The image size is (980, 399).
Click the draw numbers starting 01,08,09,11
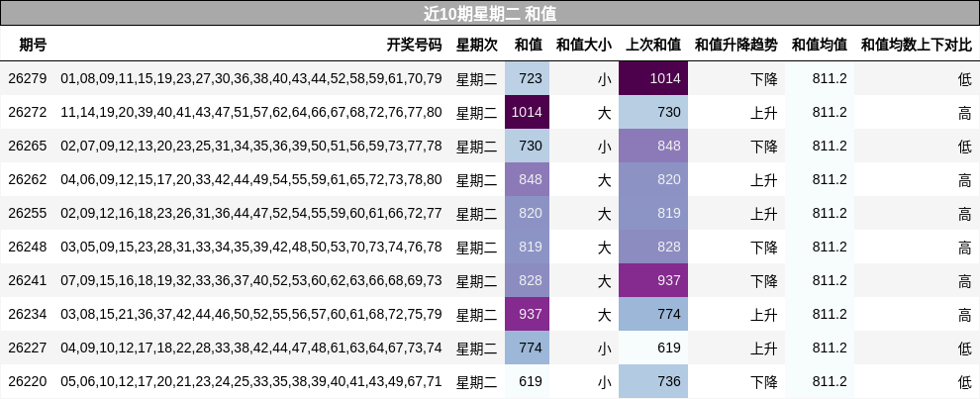pyautogui.click(x=251, y=79)
